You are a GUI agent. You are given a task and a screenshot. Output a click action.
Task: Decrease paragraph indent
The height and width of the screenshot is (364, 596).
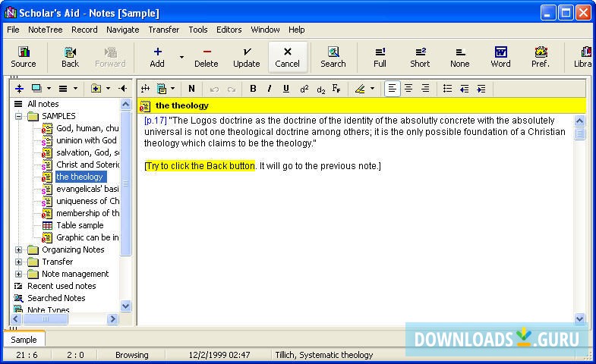(x=464, y=89)
